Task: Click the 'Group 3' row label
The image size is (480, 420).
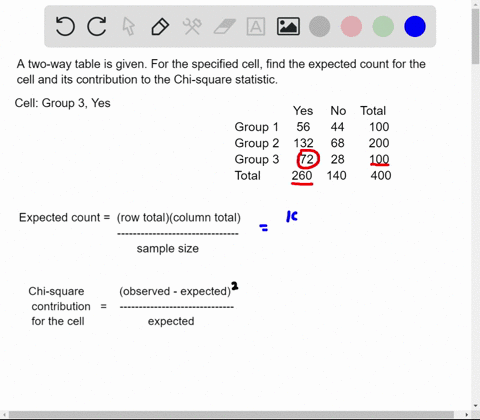Action: 257,159
